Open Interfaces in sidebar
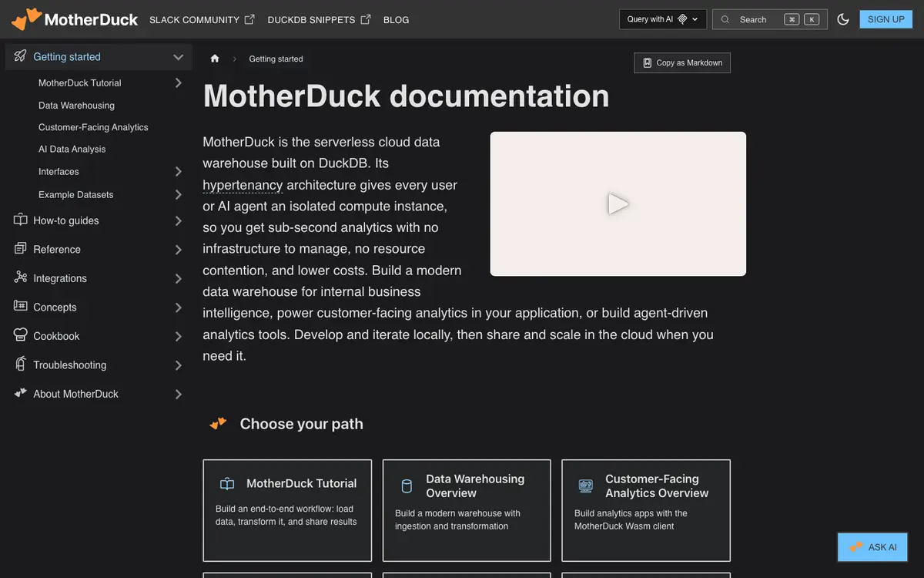The image size is (924, 578). coord(59,171)
